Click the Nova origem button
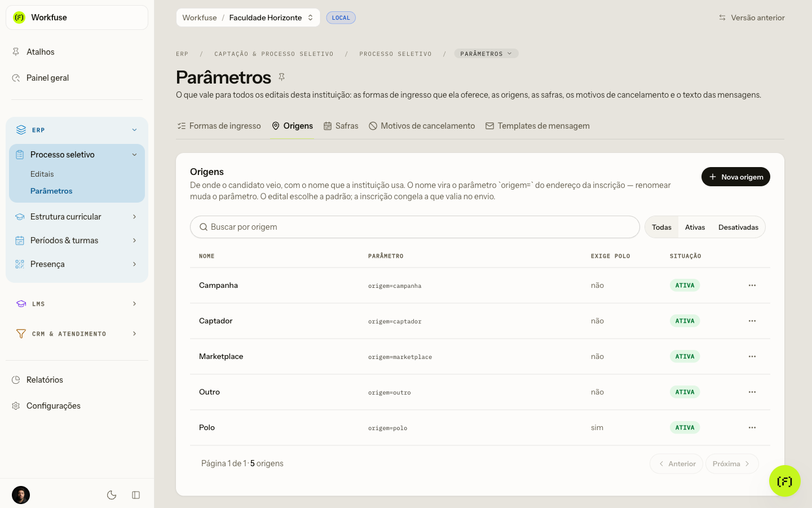The height and width of the screenshot is (508, 812). click(736, 177)
